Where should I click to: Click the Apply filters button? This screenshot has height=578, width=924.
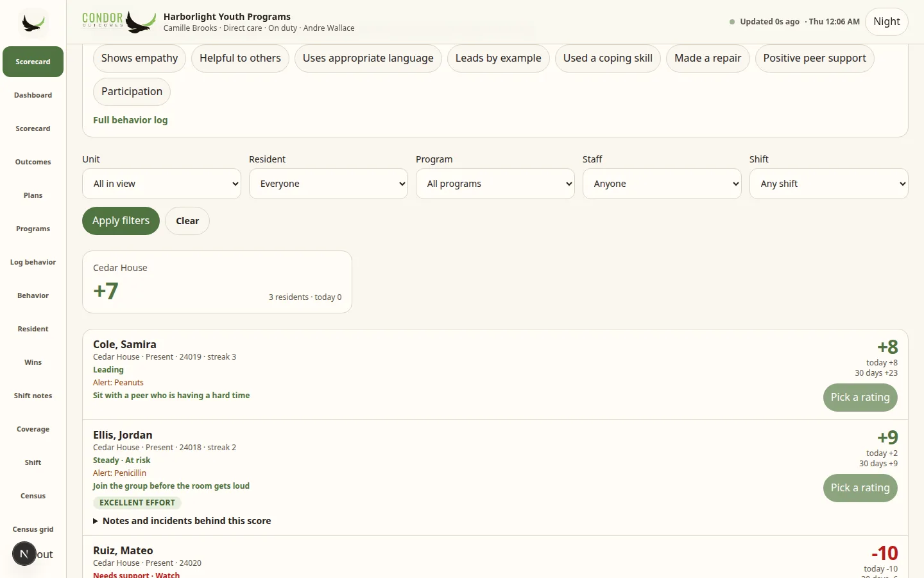coord(121,221)
